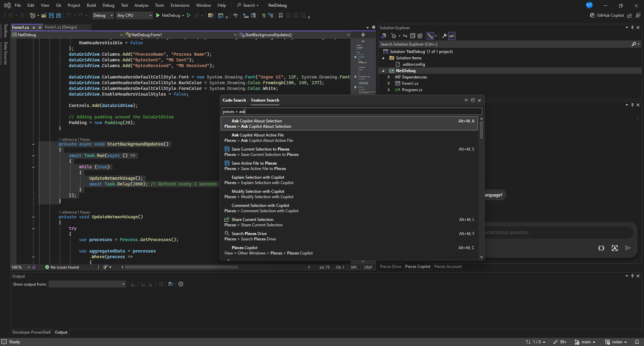Image resolution: width=644 pixels, height=346 pixels.
Task: Open the 100 % zoom level dropdown
Action: tap(21, 267)
